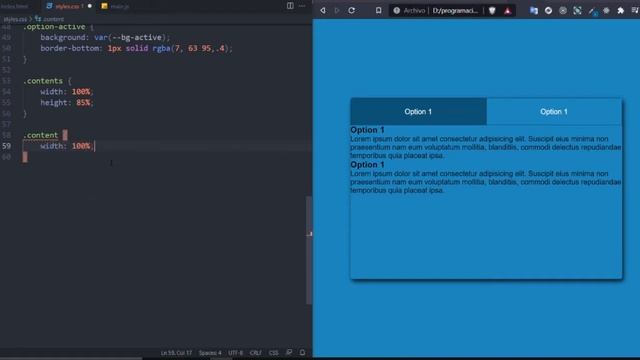Select the active Option 1 tab in webpage

[418, 111]
